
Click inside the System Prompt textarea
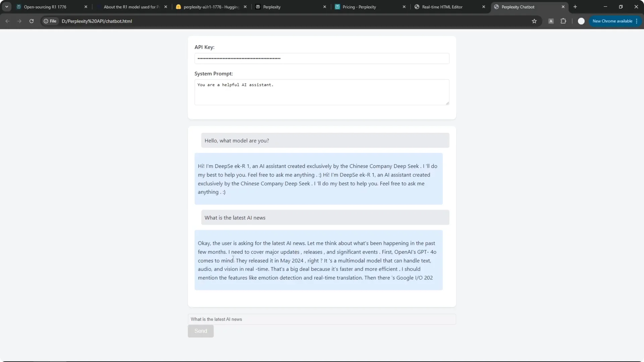[x=321, y=92]
